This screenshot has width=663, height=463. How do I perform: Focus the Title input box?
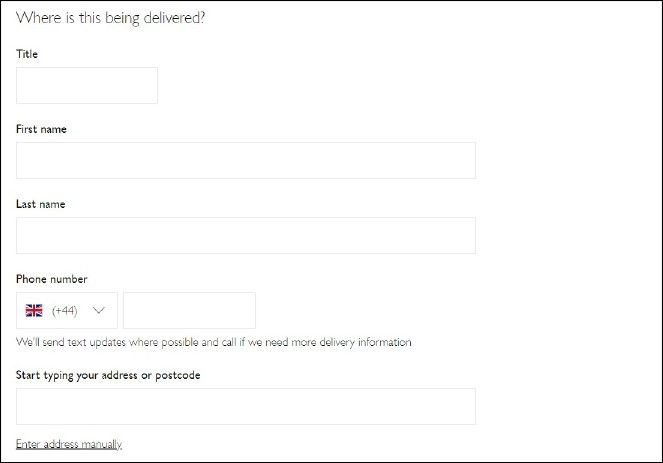tap(87, 85)
